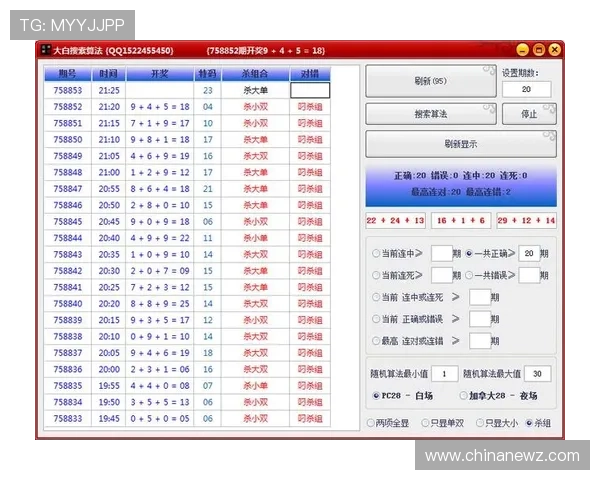The image size is (600, 480).
Task: Select the 加拿大28 - 夜场 radio button
Action: coord(463,395)
